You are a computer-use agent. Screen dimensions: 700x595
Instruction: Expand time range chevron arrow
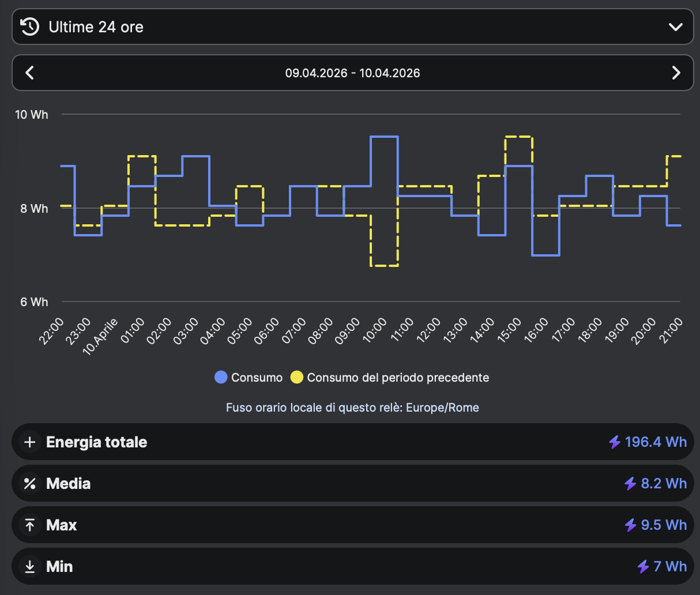point(675,27)
